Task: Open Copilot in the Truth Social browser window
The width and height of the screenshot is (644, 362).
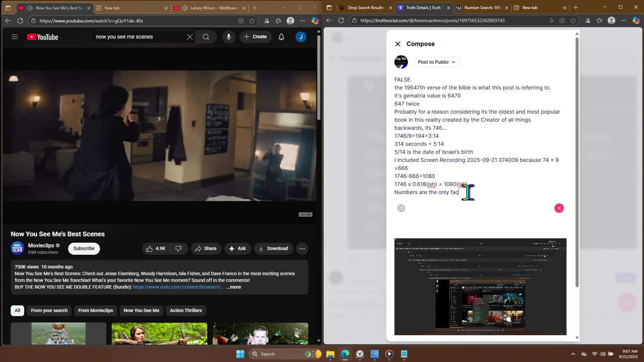Action: [x=636, y=21]
